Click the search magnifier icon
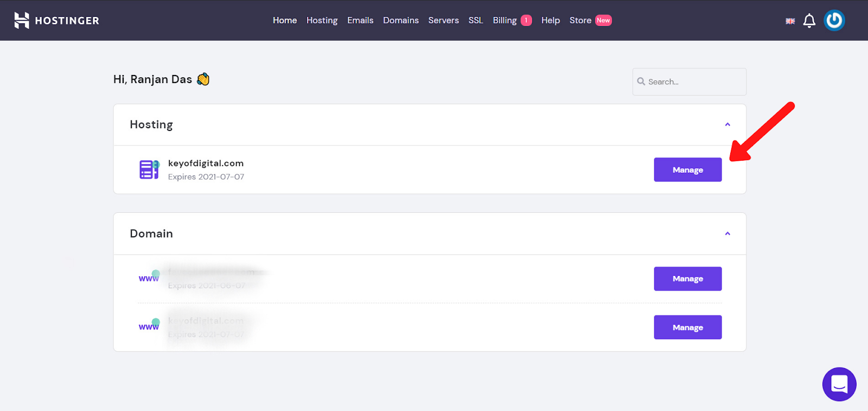Screen dimensions: 868x411 (x=641, y=81)
